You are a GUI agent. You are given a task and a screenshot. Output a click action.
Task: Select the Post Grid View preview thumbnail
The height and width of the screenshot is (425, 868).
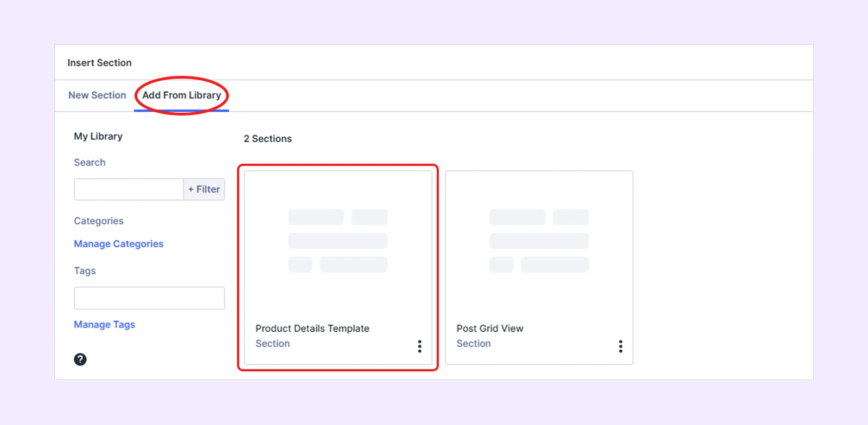click(x=539, y=241)
